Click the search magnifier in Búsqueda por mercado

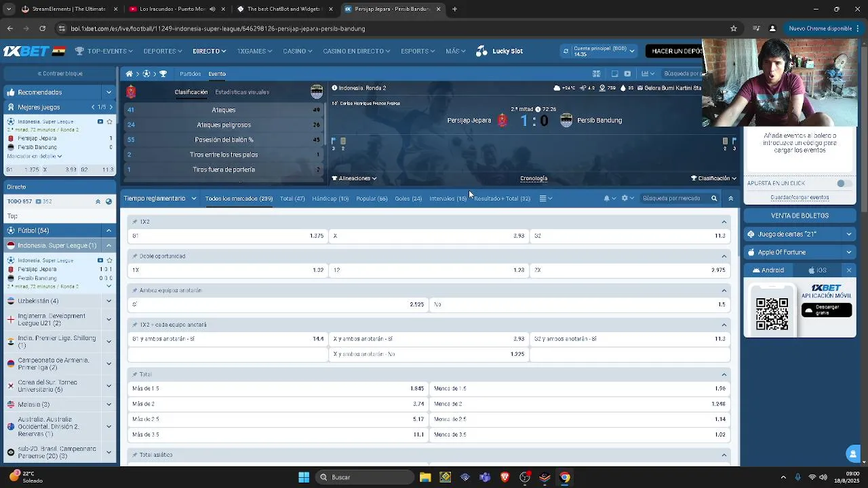click(714, 199)
